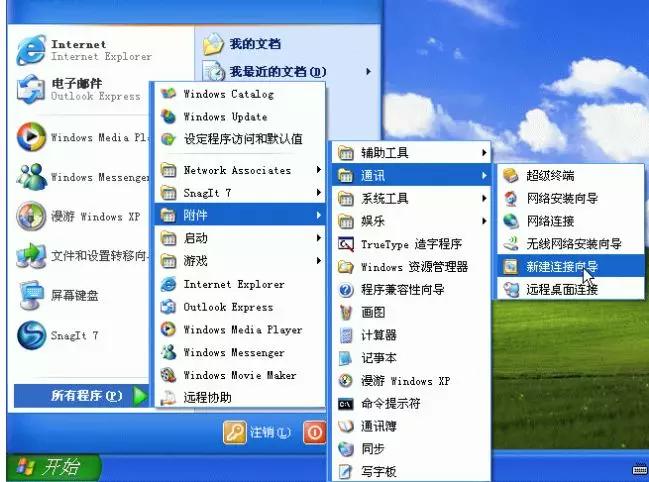649x482 pixels.
Task: Click the 注销 log off button
Action: [x=259, y=432]
